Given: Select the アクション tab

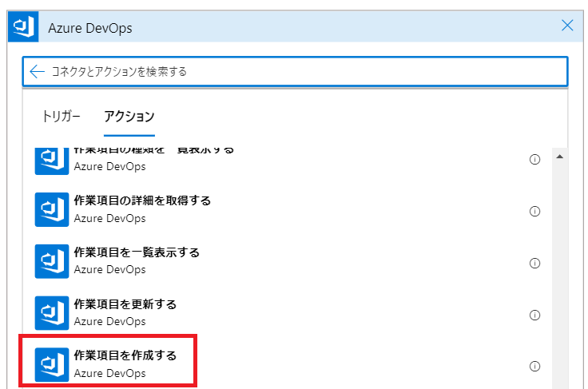Looking at the screenshot, I should tap(129, 116).
